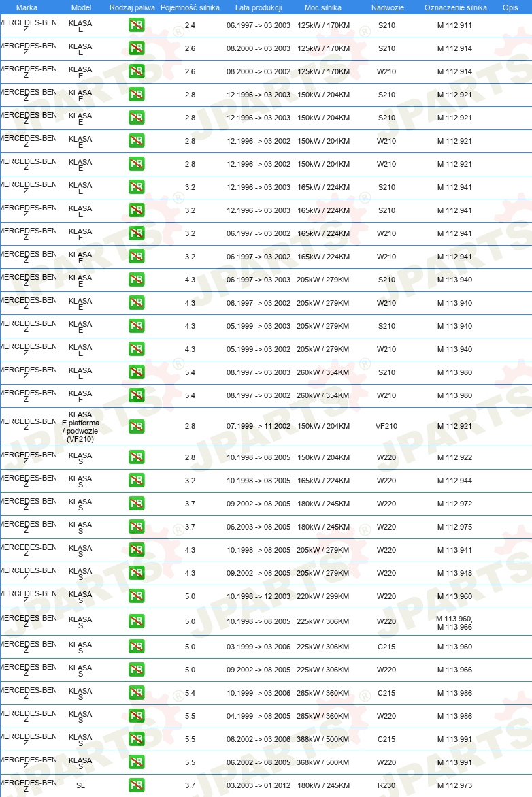This screenshot has width=532, height=797.
Task: Click fuel icon in 5.0 C215 M 113.960 row
Action: tap(136, 647)
